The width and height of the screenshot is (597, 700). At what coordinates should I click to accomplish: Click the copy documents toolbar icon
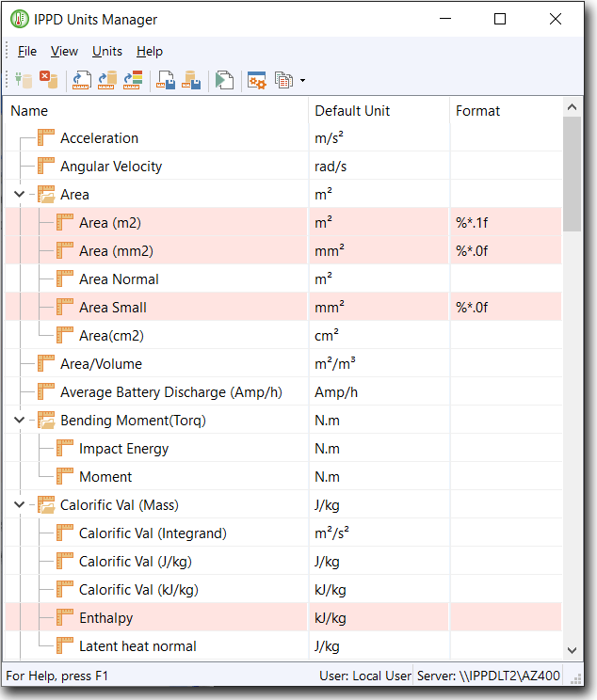(283, 81)
